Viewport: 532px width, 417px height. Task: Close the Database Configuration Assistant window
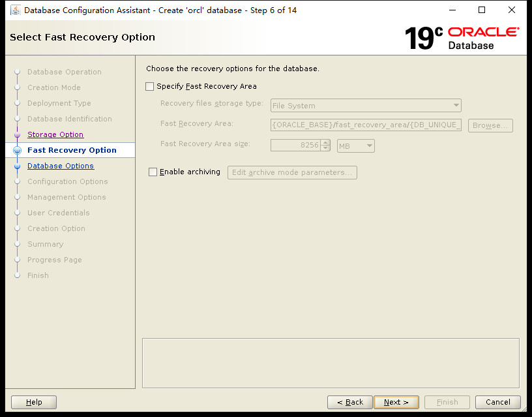coord(512,10)
